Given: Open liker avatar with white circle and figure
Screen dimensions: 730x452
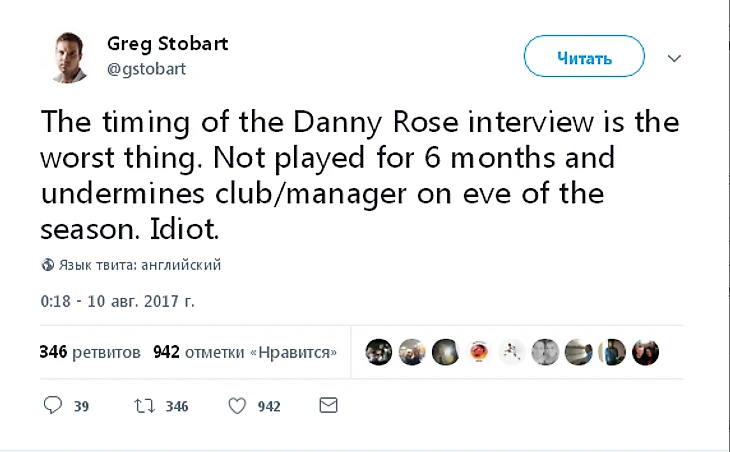Looking at the screenshot, I should 512,352.
